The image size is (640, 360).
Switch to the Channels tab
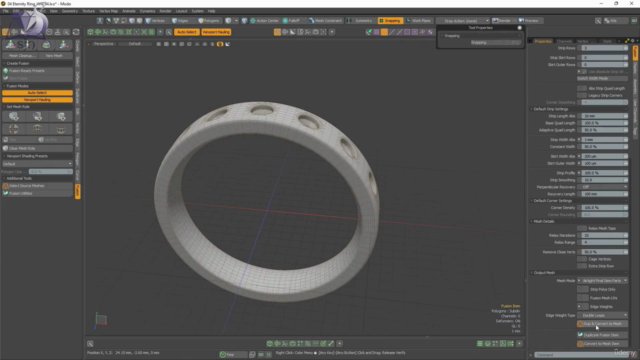tap(564, 41)
